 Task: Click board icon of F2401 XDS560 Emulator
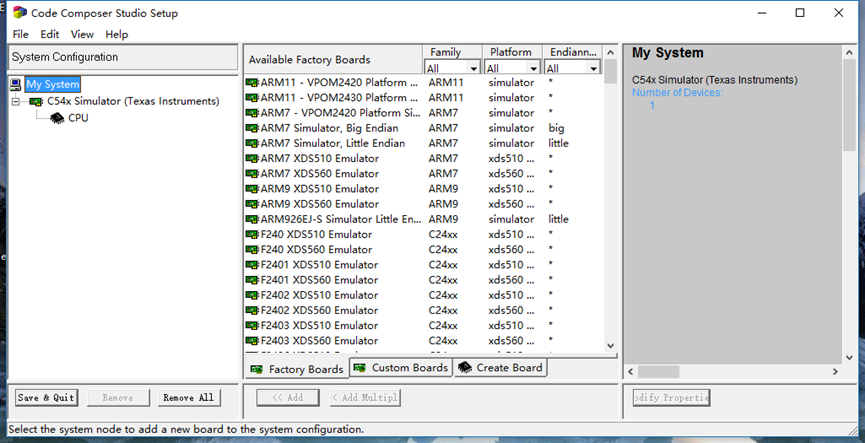tap(252, 280)
